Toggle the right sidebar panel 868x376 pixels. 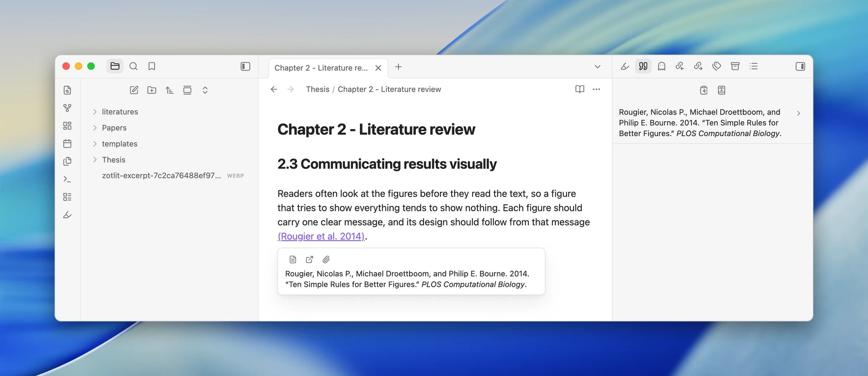point(800,67)
